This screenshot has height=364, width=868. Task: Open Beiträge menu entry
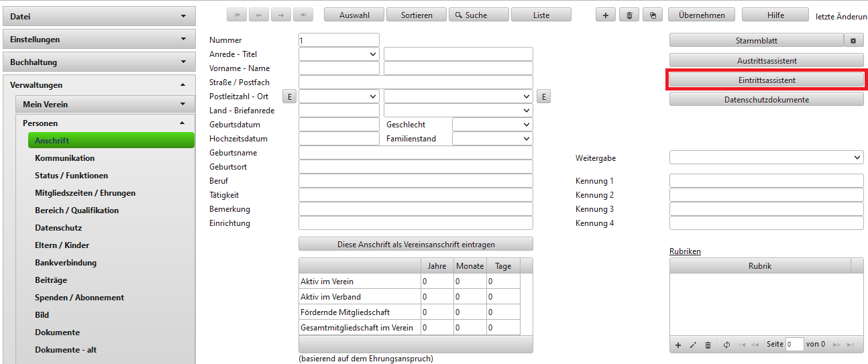[51, 280]
